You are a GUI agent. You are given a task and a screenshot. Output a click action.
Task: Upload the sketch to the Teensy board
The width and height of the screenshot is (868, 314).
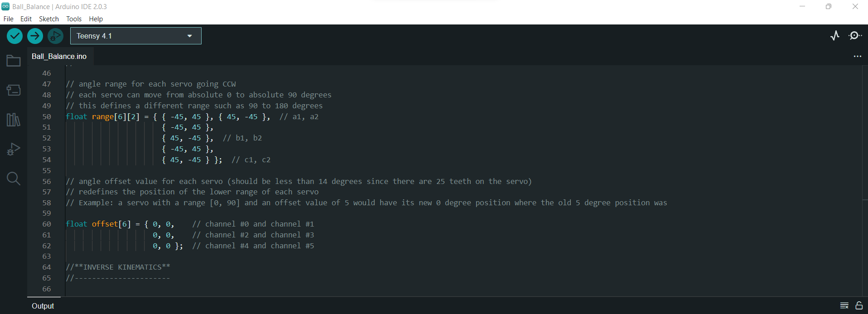click(35, 35)
